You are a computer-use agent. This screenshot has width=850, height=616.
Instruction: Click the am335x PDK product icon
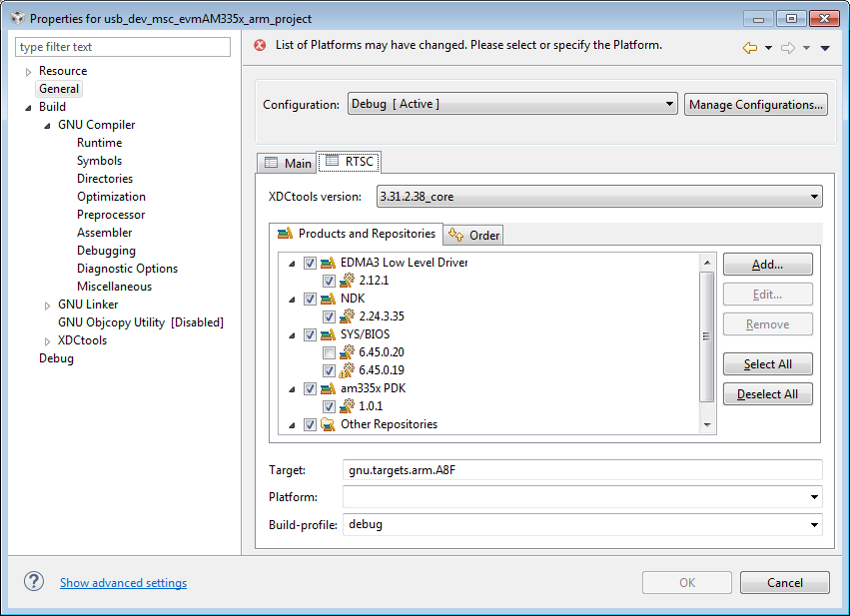(x=328, y=388)
